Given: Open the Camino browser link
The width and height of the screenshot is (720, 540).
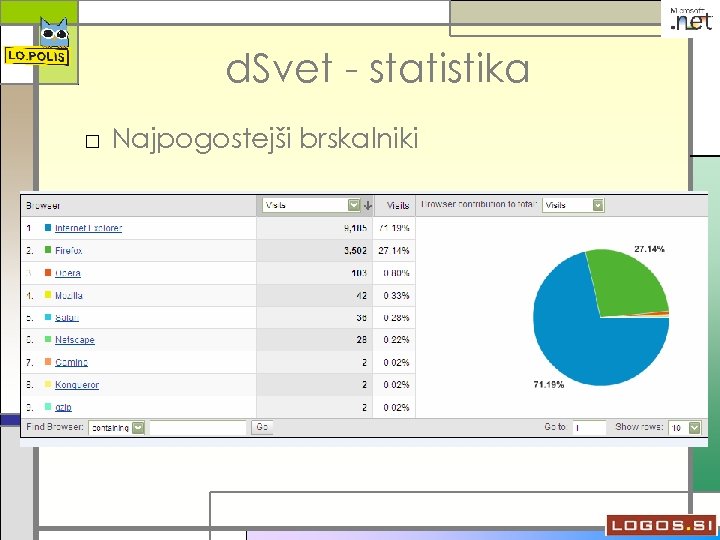Looking at the screenshot, I should 71,363.
